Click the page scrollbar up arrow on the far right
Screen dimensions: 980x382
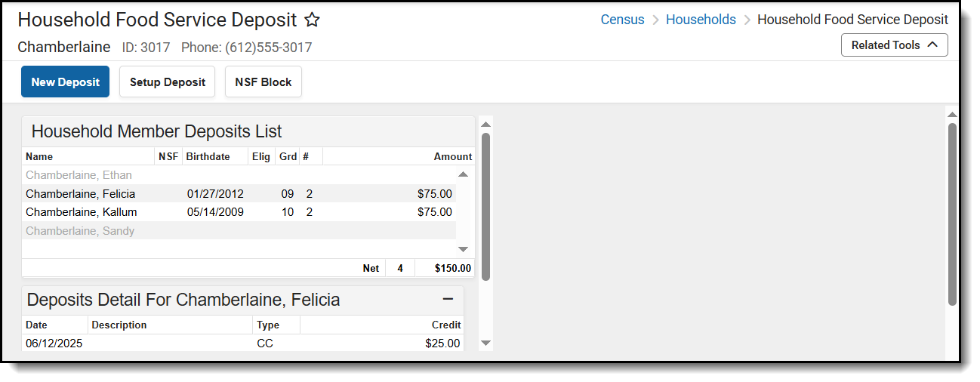(952, 115)
